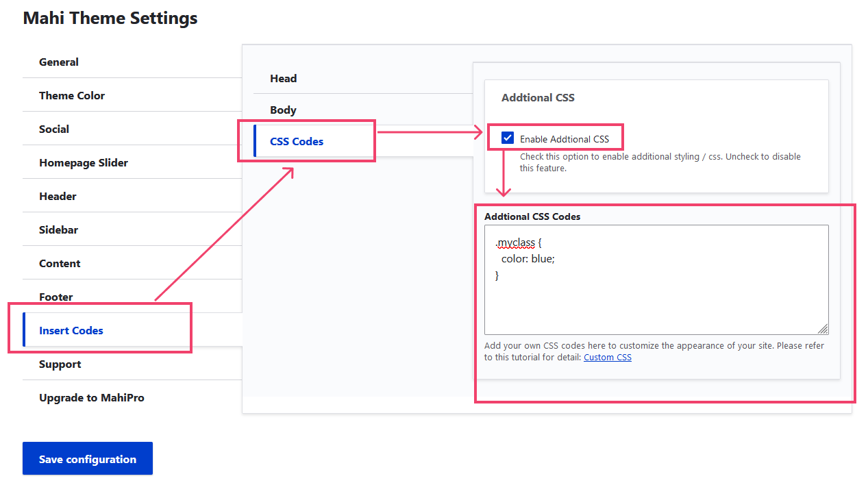Click the Enable Addtional CSS label text

(565, 139)
